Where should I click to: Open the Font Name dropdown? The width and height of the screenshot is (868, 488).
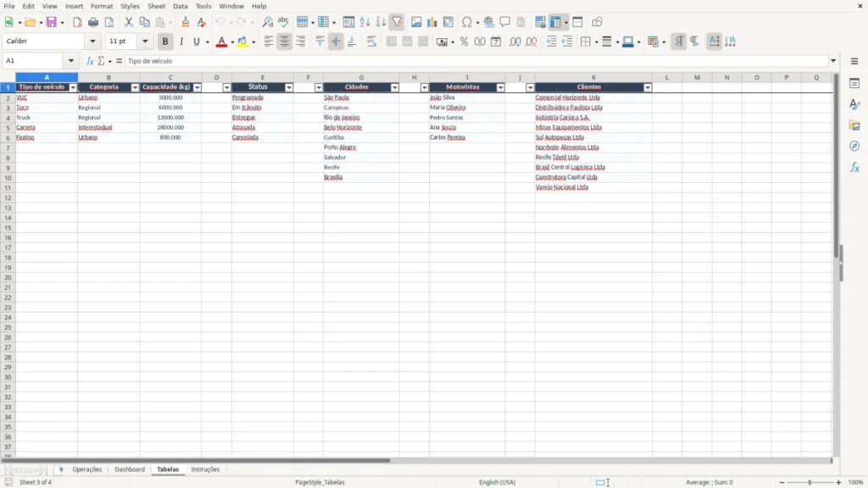coord(92,42)
